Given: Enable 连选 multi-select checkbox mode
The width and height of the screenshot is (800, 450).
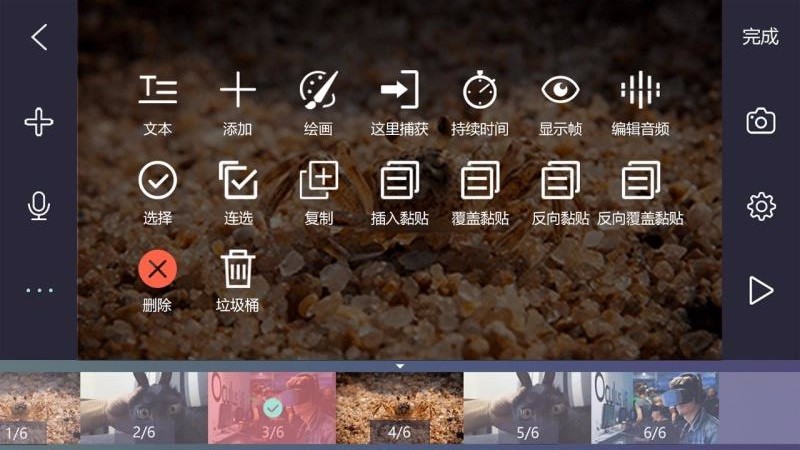Looking at the screenshot, I should (238, 181).
